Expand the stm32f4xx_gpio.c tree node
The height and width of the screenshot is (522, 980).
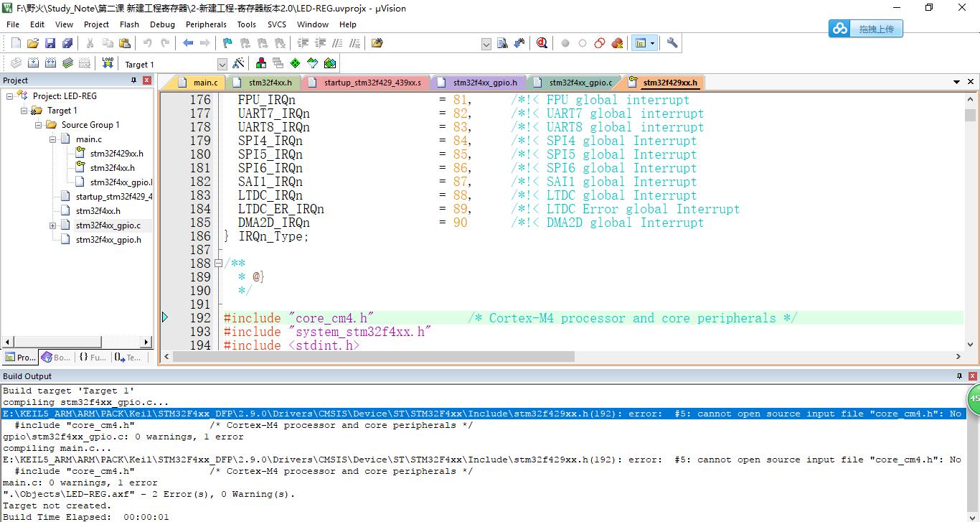(52, 225)
